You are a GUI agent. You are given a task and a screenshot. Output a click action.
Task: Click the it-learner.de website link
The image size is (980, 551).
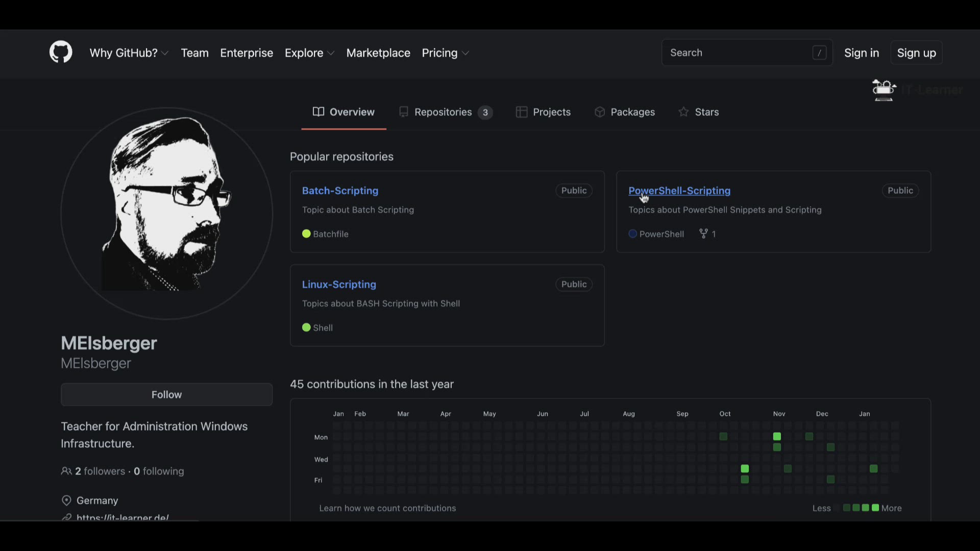click(122, 517)
